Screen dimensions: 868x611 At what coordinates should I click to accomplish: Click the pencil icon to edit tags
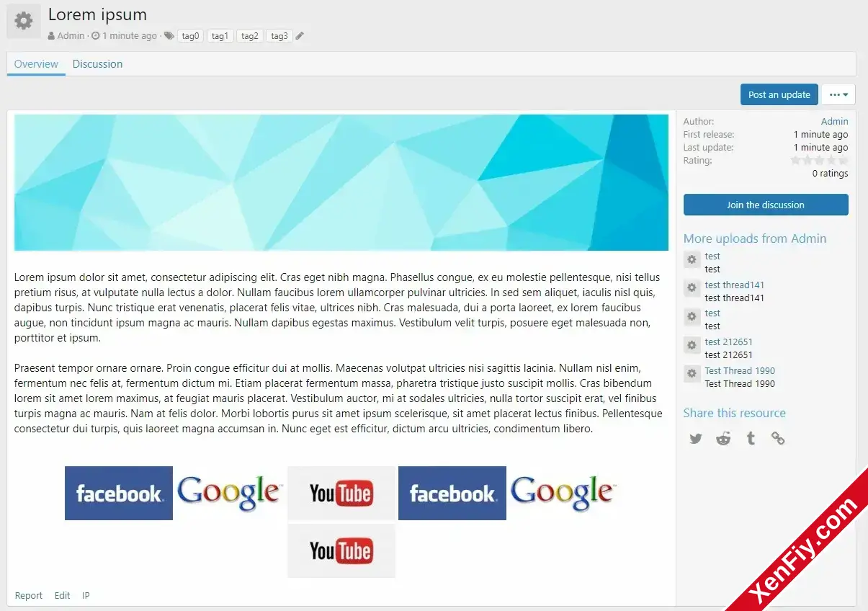tap(300, 36)
